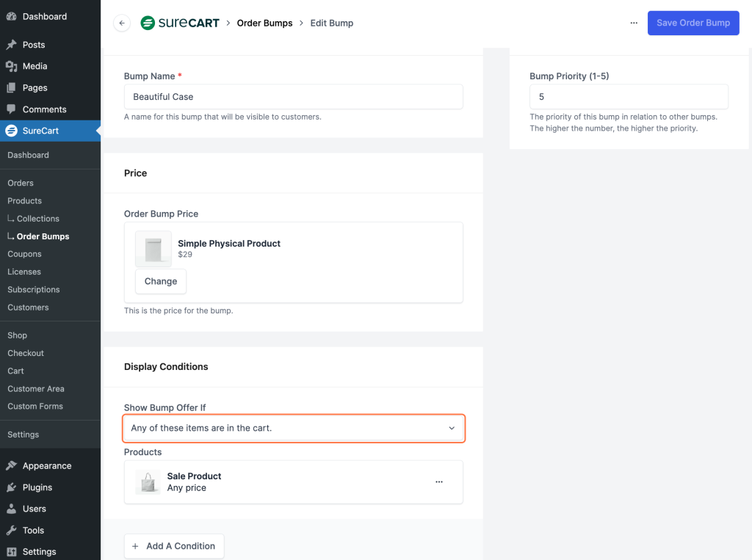Click Edit Bump breadcrumb text
This screenshot has height=560, width=752.
point(332,23)
